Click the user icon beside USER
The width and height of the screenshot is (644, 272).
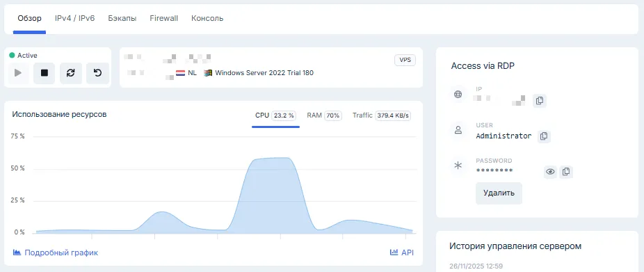[x=458, y=130]
